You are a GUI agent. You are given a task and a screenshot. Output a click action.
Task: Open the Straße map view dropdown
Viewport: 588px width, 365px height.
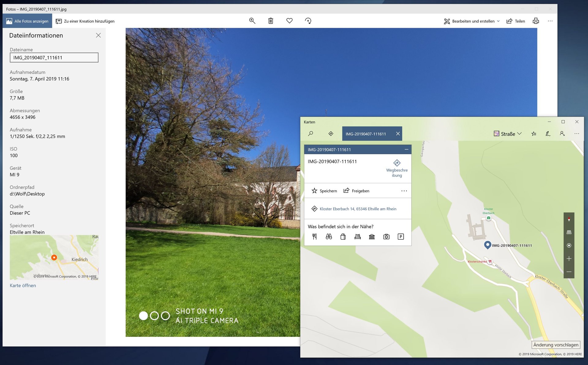click(507, 134)
